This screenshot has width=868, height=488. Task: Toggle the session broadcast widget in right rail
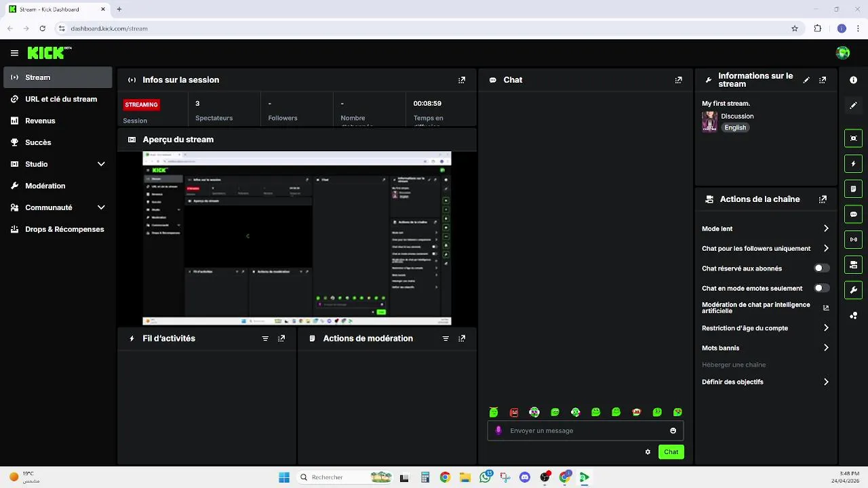[853, 239]
